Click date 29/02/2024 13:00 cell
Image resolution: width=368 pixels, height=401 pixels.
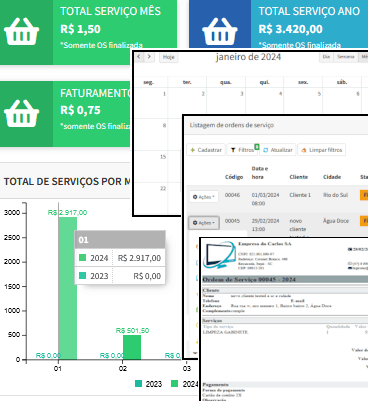265,225
